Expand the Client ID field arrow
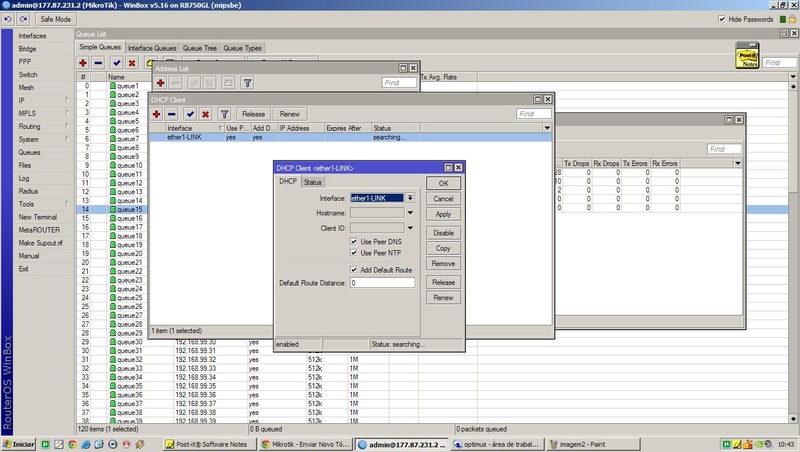The height and width of the screenshot is (452, 800). [x=410, y=227]
